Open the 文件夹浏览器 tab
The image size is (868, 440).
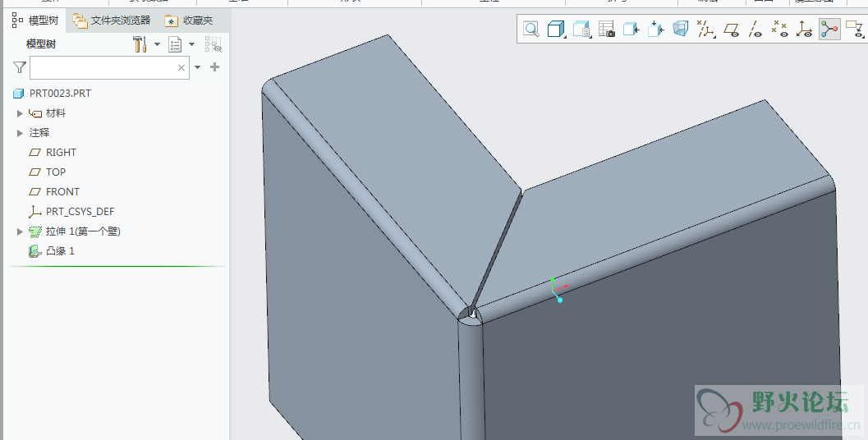(112, 21)
